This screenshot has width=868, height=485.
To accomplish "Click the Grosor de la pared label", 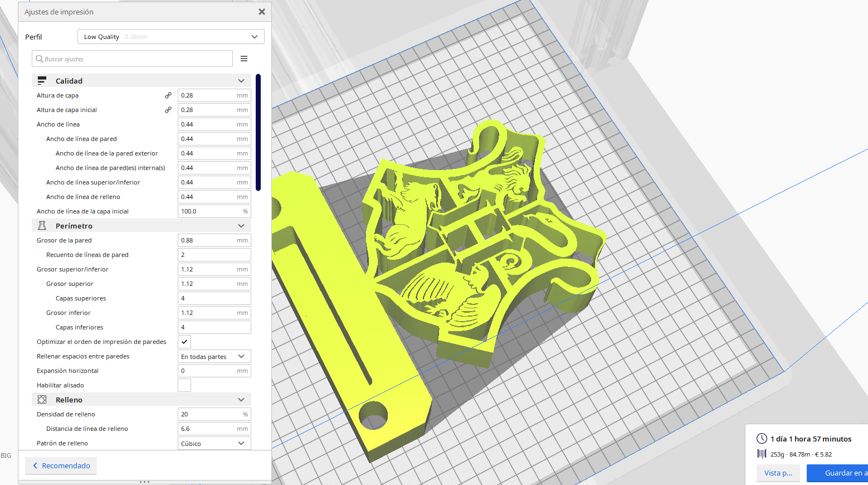I will pos(64,240).
